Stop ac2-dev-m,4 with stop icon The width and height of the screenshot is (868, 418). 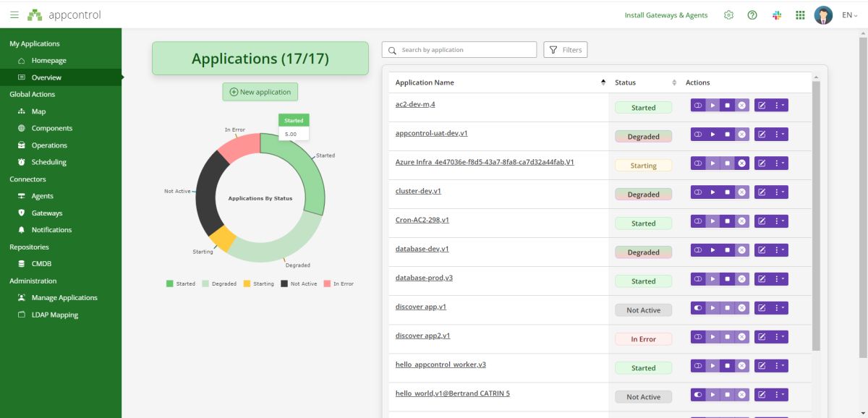tap(727, 106)
